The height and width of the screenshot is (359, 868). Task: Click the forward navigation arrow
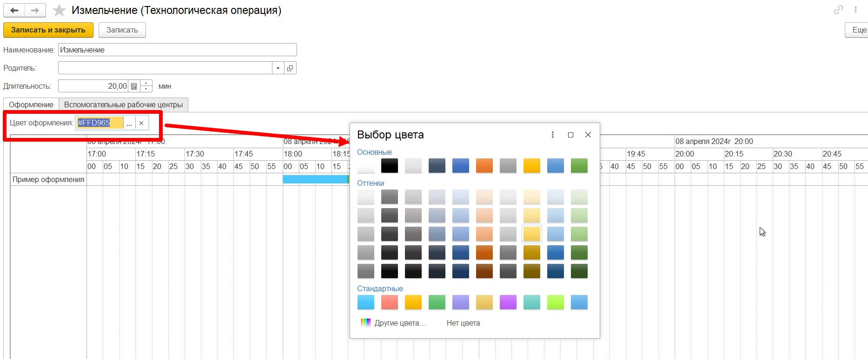point(35,10)
